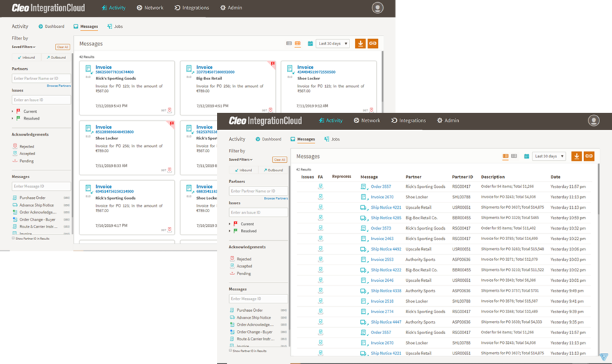This screenshot has width=612, height=364.
Task: Open the Invoice 2646 message link
Action: [x=382, y=280]
